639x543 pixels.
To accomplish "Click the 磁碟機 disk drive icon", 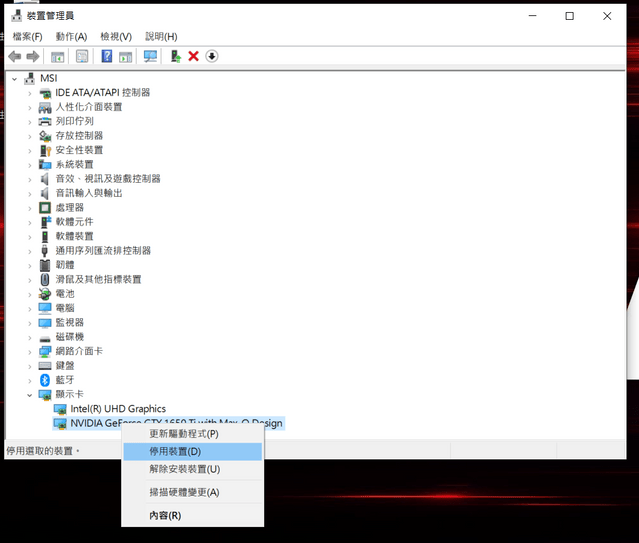I will tap(45, 338).
